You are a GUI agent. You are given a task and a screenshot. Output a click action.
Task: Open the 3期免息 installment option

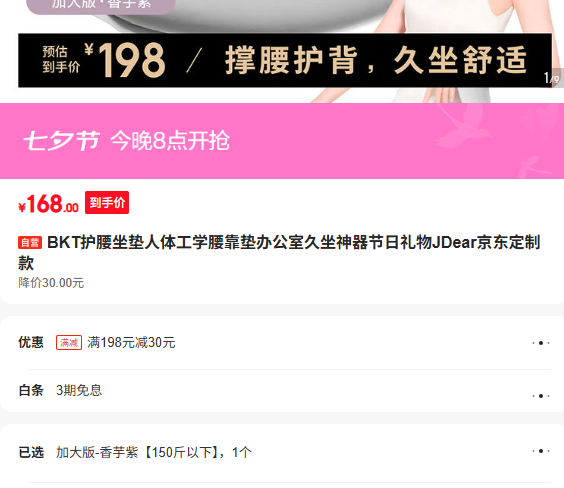(x=79, y=390)
